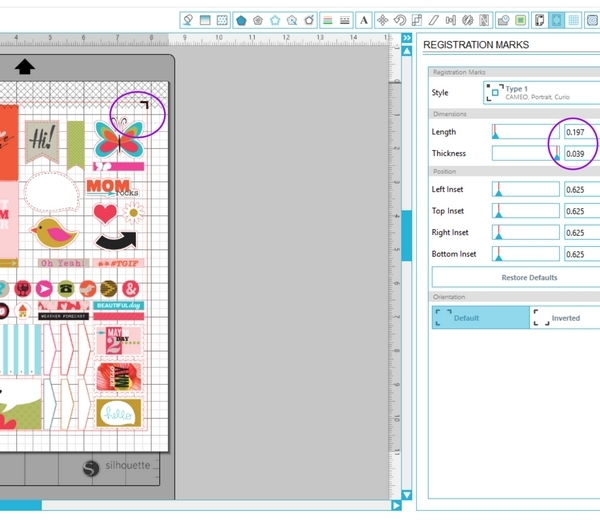Click the Top Inset slider track
The height and width of the screenshot is (527, 600).
(x=526, y=210)
